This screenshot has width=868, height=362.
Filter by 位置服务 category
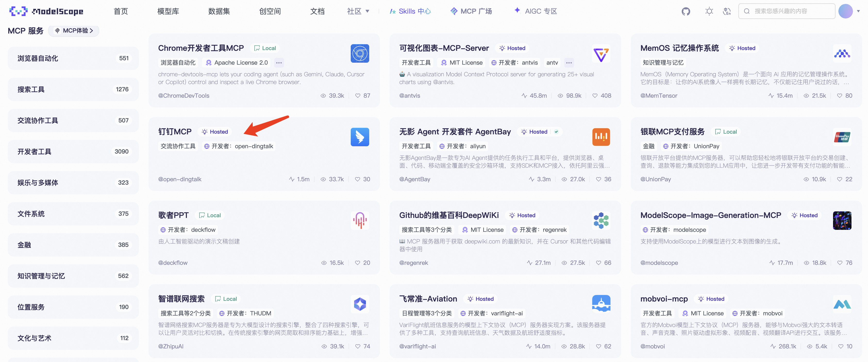[73, 307]
